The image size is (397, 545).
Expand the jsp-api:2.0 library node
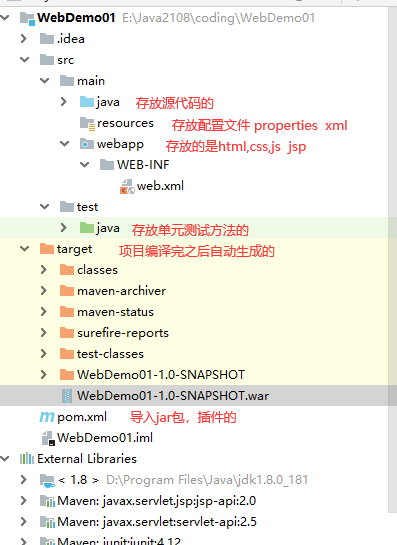(x=24, y=501)
